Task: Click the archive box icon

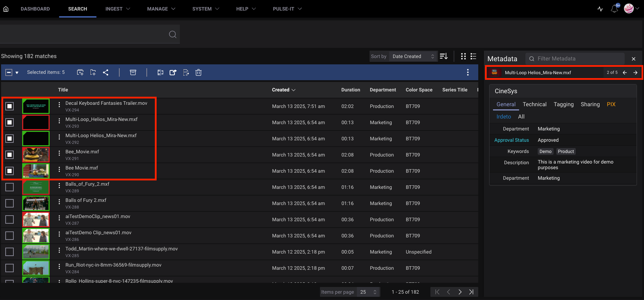Action: 133,72
